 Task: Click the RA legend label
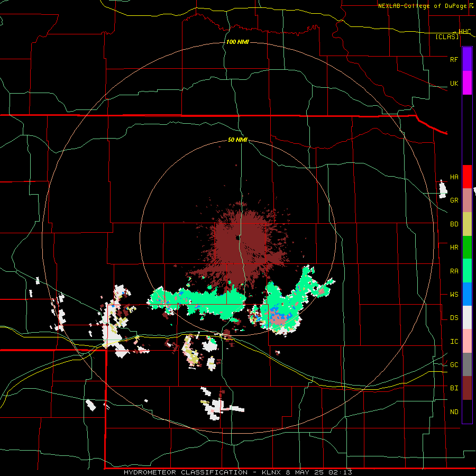pos(454,271)
